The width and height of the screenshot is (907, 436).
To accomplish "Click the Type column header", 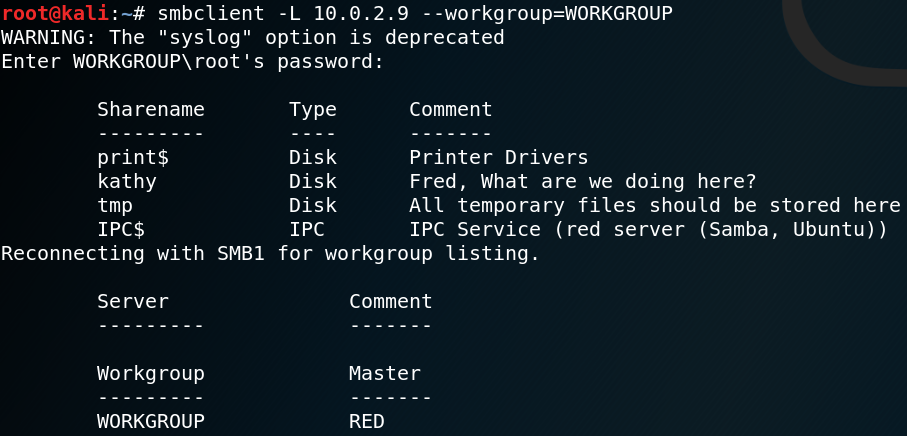I will tap(312, 110).
